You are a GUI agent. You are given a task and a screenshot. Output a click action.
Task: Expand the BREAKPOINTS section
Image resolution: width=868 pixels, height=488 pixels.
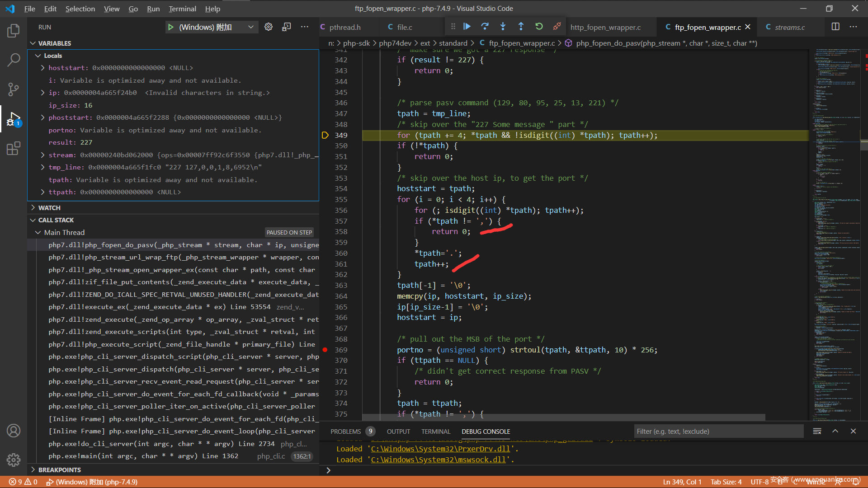click(x=59, y=469)
